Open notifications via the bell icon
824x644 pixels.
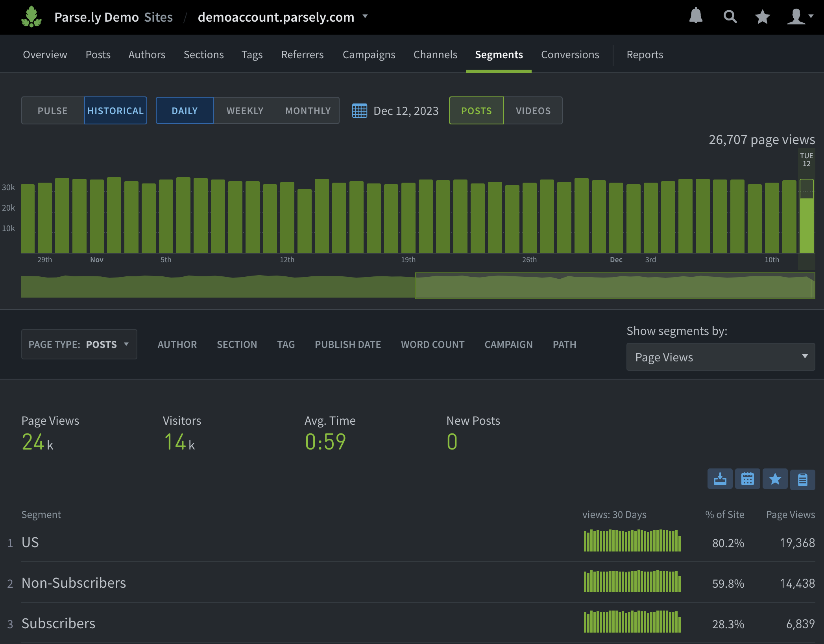tap(695, 17)
